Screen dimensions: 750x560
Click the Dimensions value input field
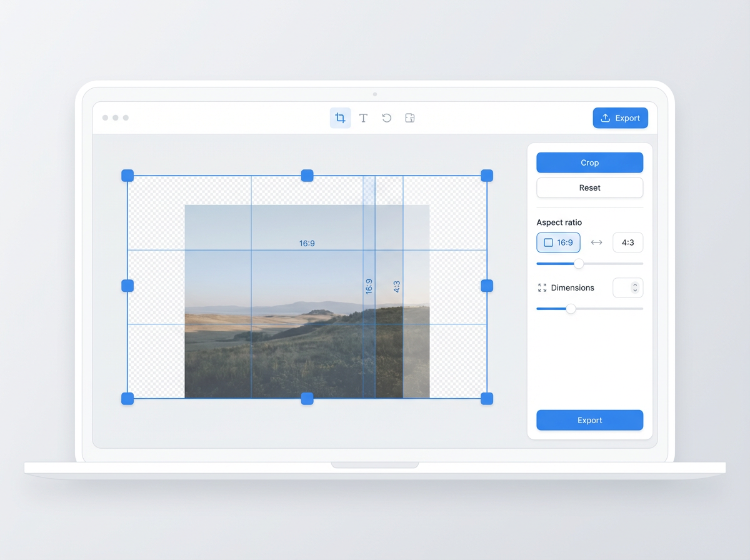click(623, 288)
